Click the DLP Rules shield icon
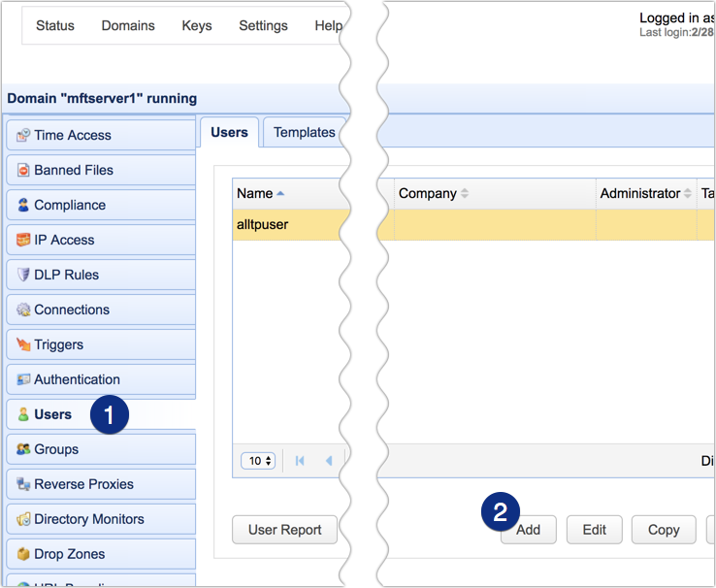716x588 pixels. point(23,276)
